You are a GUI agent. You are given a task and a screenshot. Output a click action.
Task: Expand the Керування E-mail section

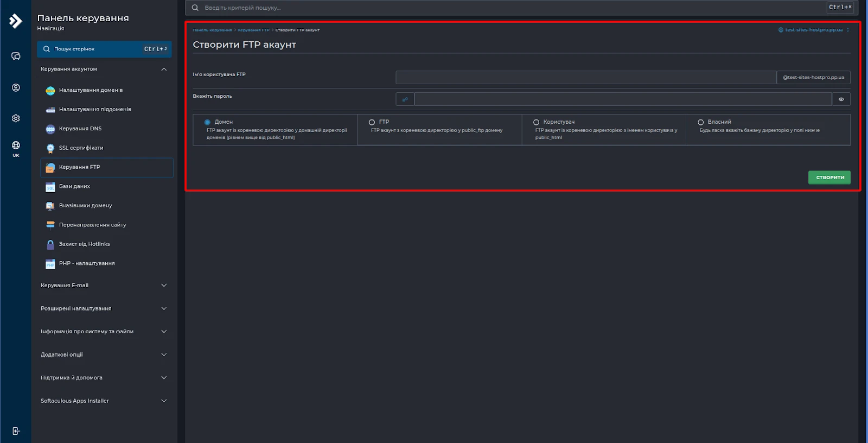click(x=164, y=285)
